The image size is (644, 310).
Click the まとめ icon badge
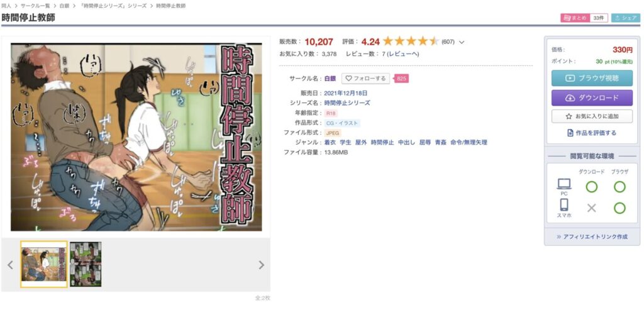point(575,18)
